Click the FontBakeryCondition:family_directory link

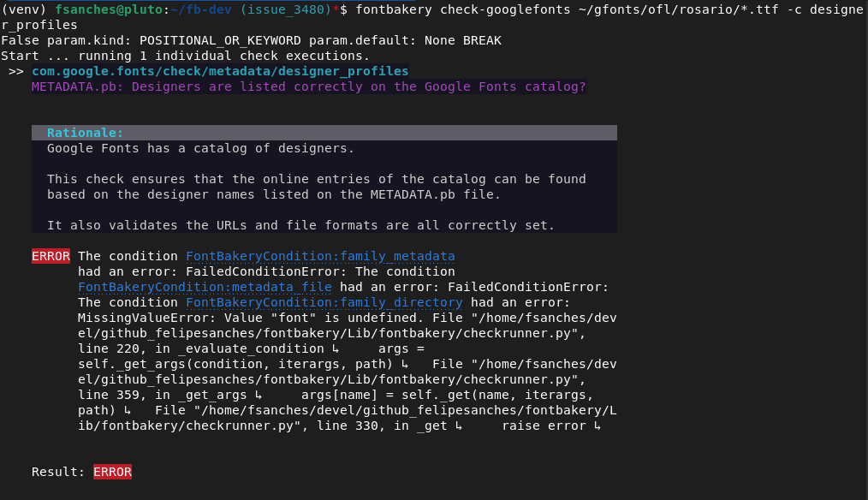tap(324, 302)
